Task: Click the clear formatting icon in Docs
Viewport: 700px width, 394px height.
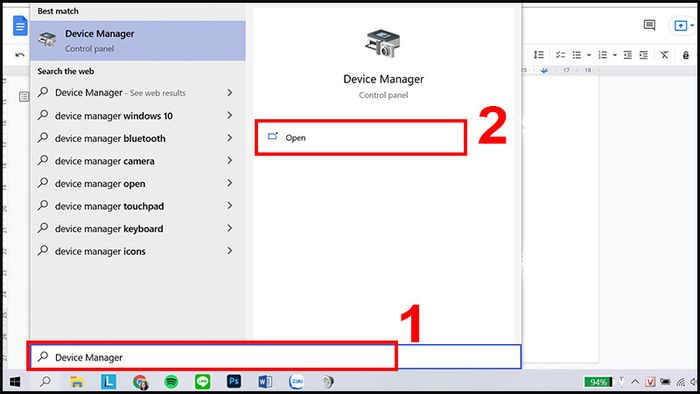Action: [x=665, y=55]
